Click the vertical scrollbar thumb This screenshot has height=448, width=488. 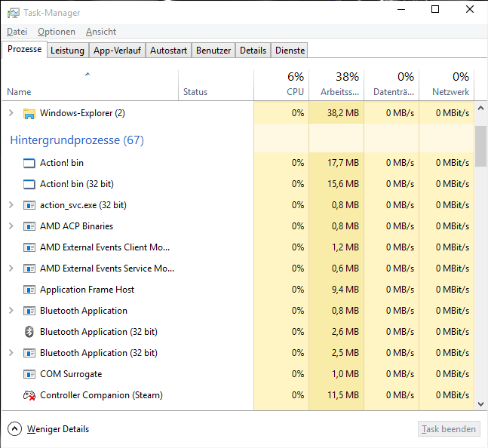[481, 146]
